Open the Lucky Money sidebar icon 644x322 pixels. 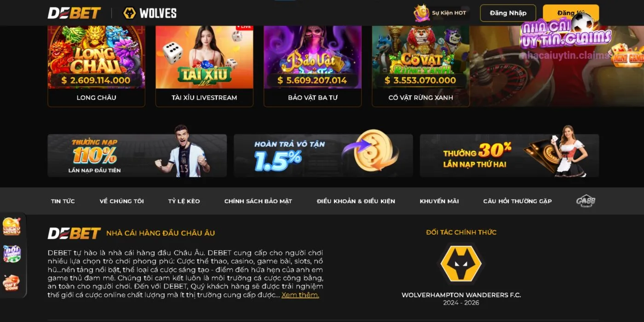pos(11,226)
